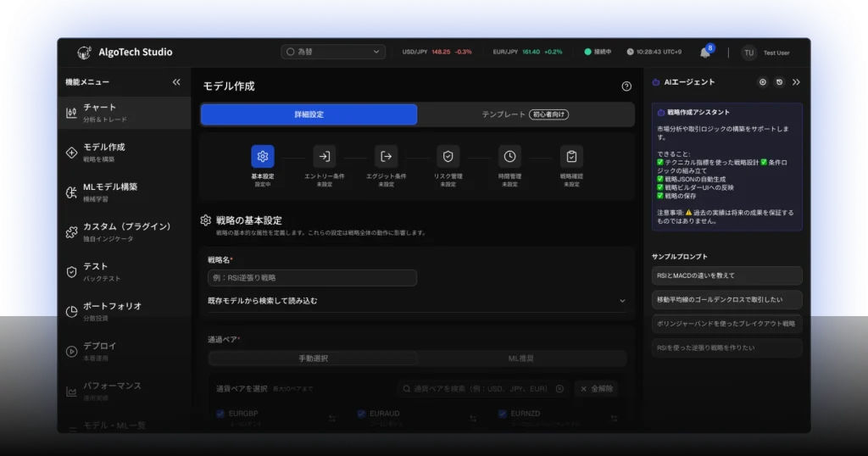Click the swap arrows icon beside EURGBP
This screenshot has height=456, width=868.
tap(332, 419)
